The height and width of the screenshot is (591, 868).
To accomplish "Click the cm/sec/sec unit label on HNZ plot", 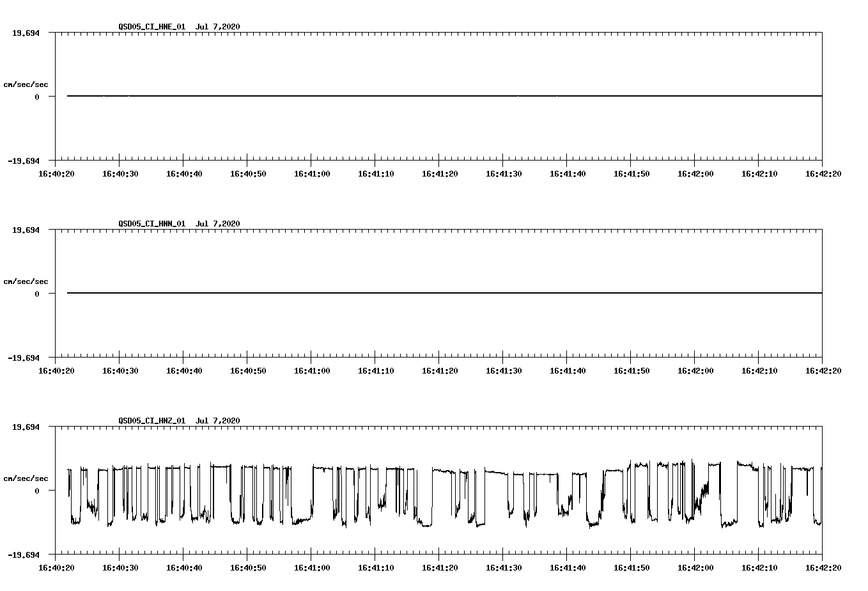I will 26,478.
